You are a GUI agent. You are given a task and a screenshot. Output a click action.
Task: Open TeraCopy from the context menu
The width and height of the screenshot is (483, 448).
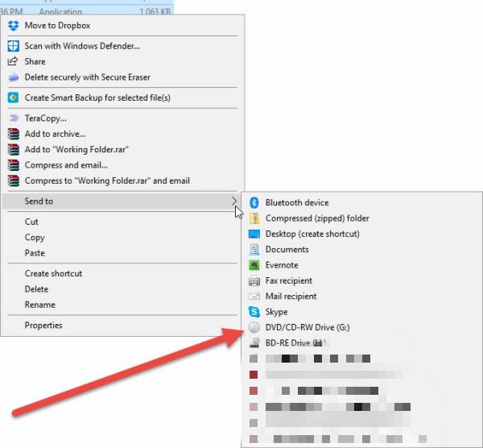(x=122, y=118)
